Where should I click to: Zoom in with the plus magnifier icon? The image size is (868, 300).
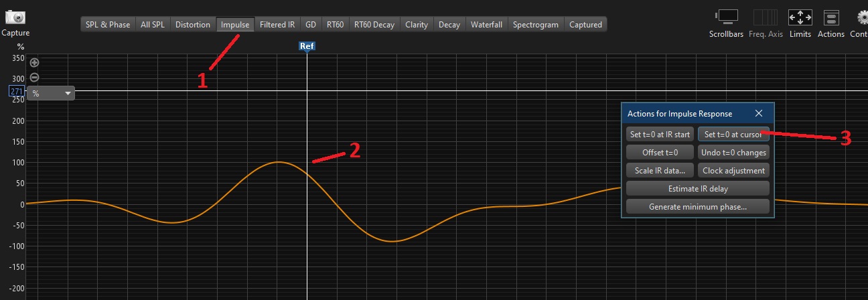click(35, 63)
